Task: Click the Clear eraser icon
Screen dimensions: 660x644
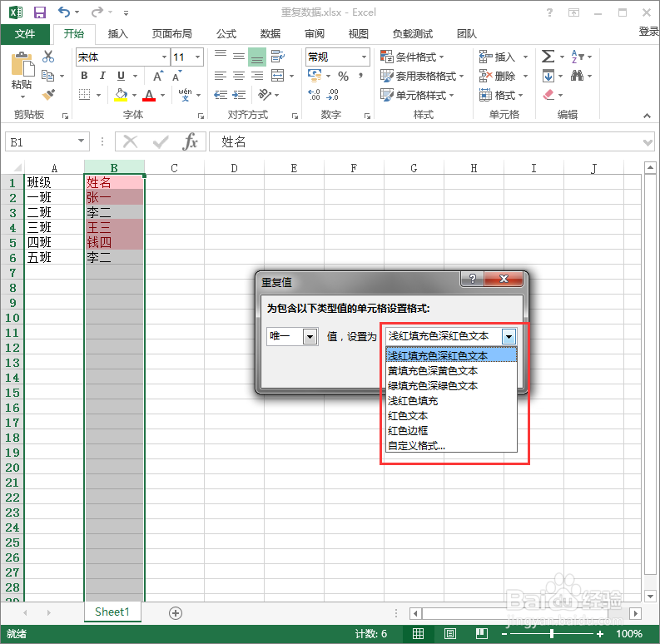Action: [x=548, y=95]
